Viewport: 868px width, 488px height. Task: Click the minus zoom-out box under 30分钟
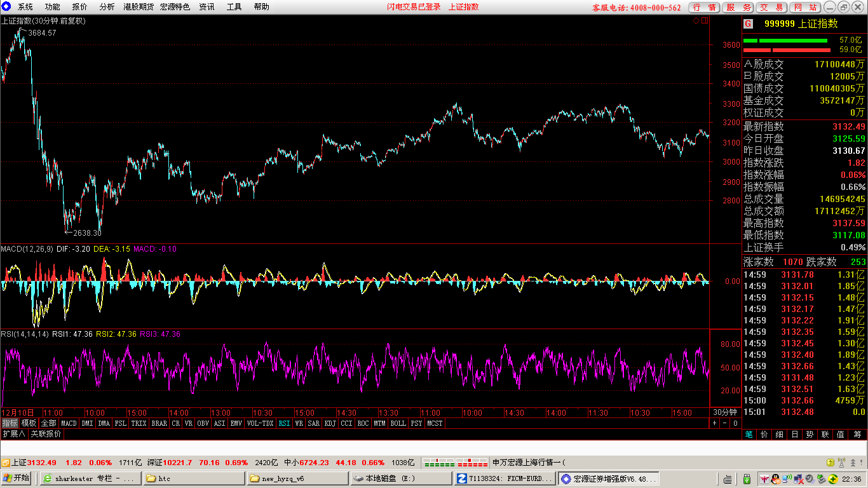click(x=725, y=423)
